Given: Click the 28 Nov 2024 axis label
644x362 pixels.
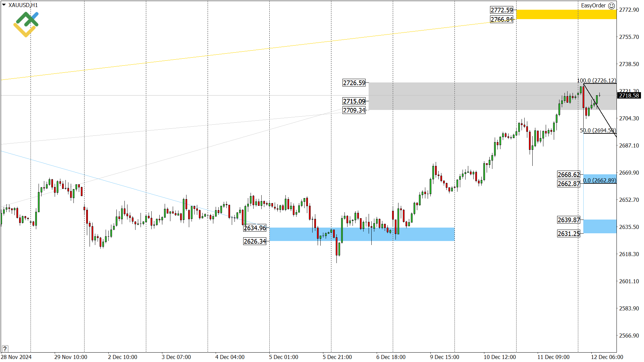Looking at the screenshot, I should (15, 357).
